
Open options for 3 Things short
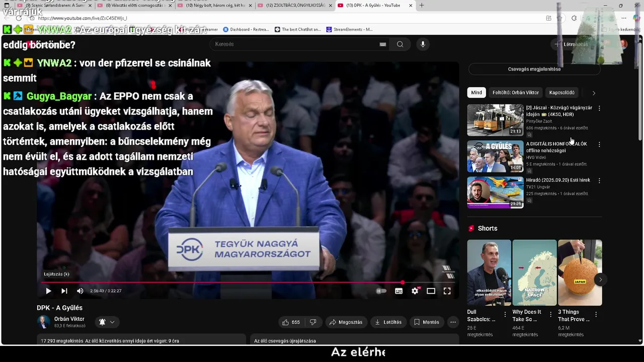(x=596, y=314)
